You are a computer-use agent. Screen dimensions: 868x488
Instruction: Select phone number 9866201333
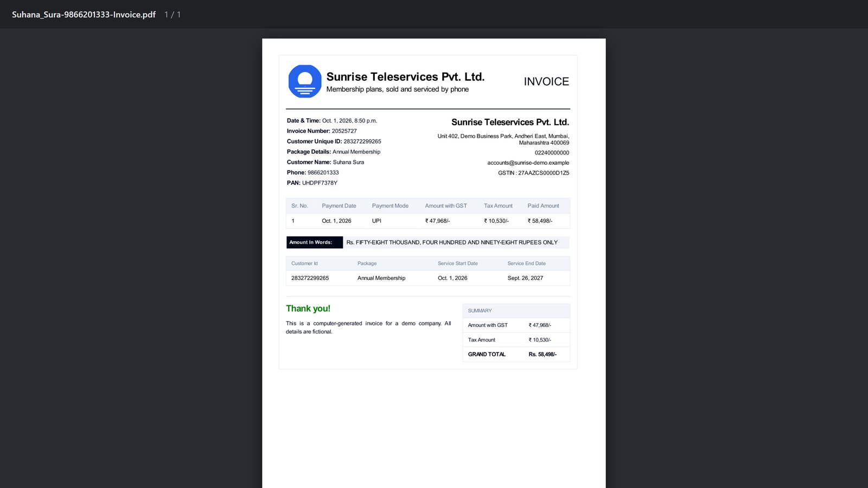[323, 172]
